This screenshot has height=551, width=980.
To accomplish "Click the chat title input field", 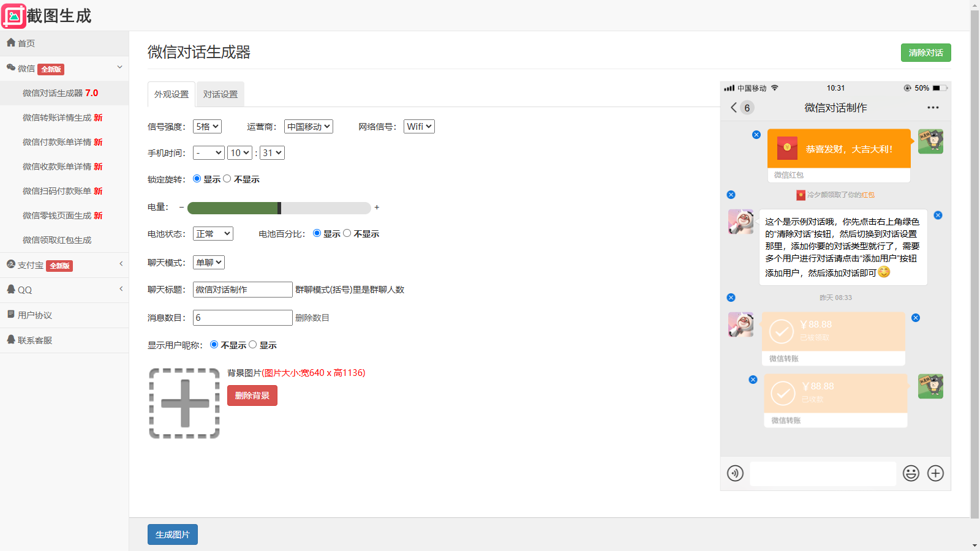I will tap(243, 290).
